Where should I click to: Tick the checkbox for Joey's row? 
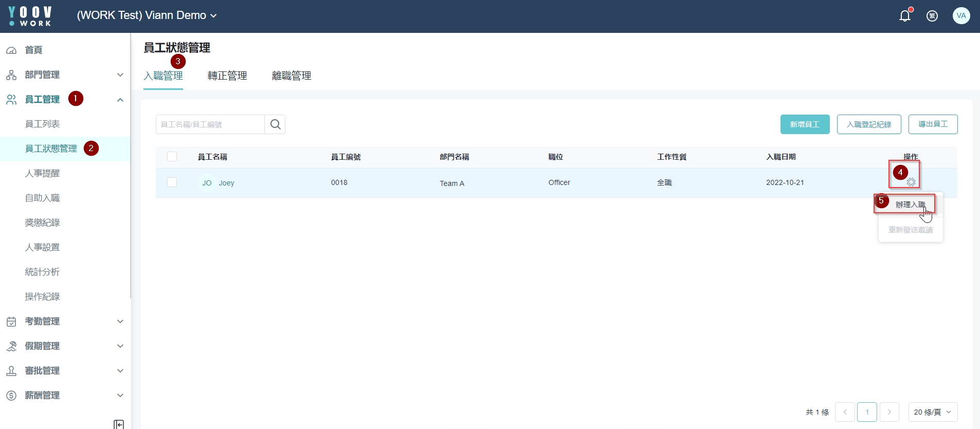click(172, 182)
